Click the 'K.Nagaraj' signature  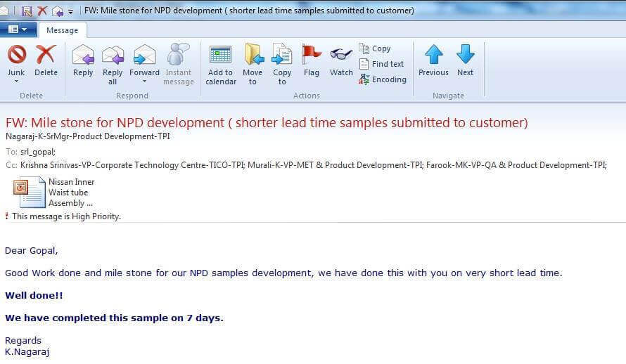click(x=27, y=352)
